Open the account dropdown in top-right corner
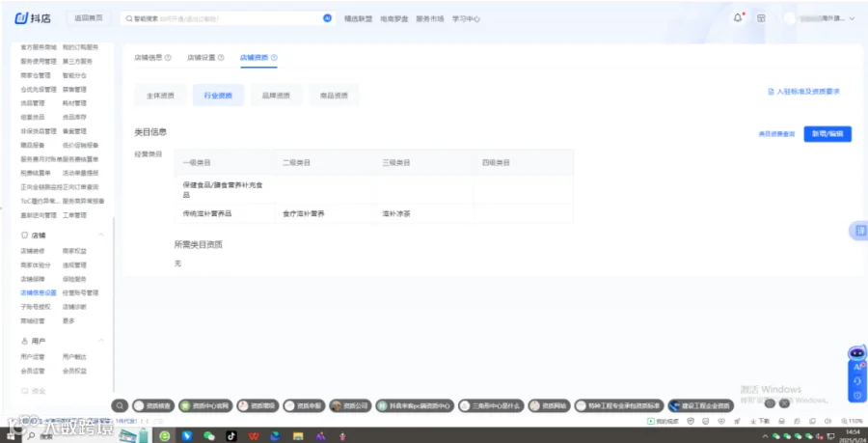 click(x=821, y=18)
